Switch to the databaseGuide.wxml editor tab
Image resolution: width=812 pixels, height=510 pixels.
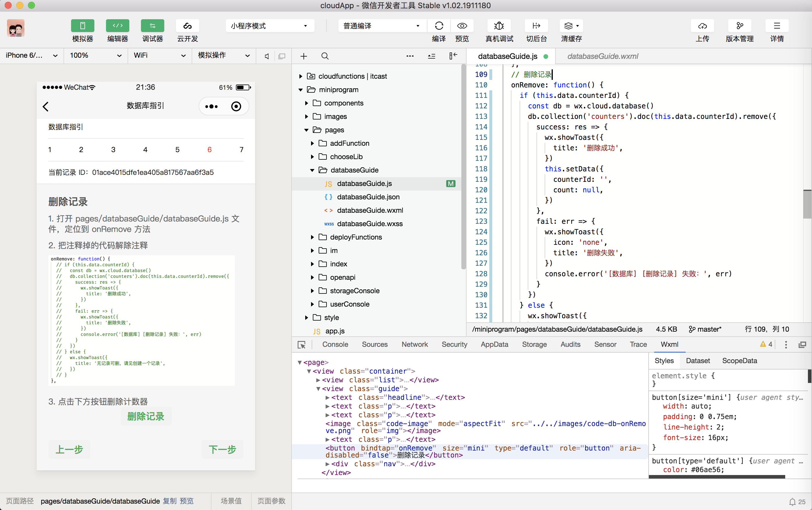[x=602, y=56]
